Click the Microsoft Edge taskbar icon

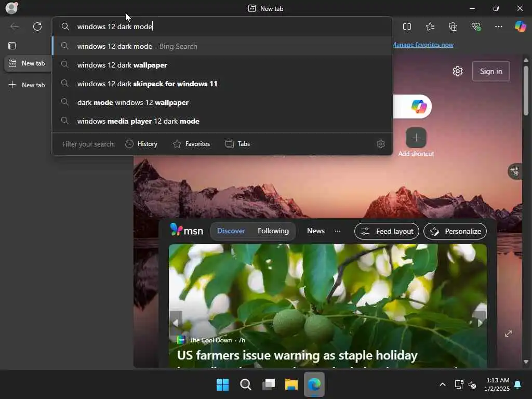point(314,385)
